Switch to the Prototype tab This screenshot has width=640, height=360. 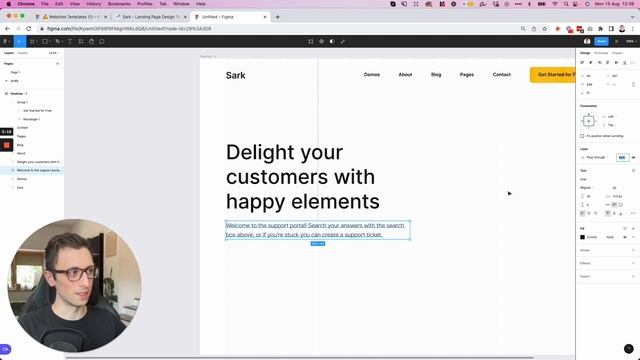tap(601, 53)
